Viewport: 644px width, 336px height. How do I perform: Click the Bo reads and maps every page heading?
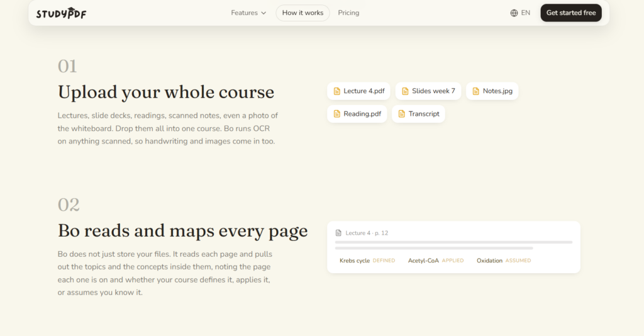pos(182,231)
